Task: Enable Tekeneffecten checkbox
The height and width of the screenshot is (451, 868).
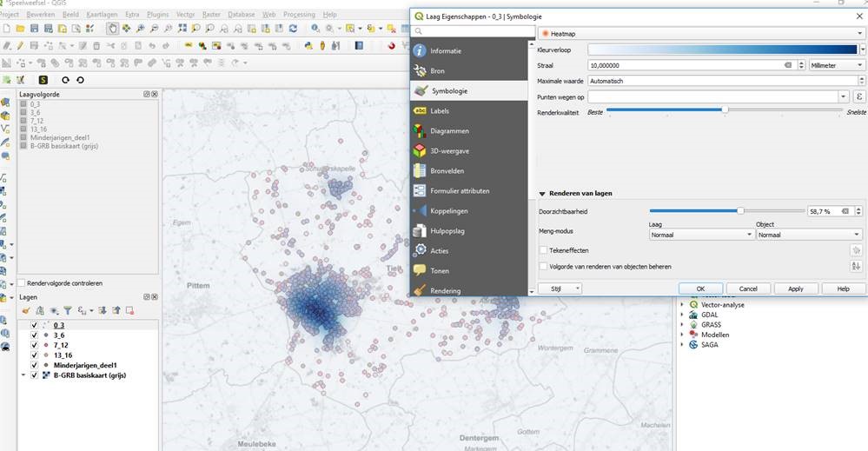Action: (544, 250)
